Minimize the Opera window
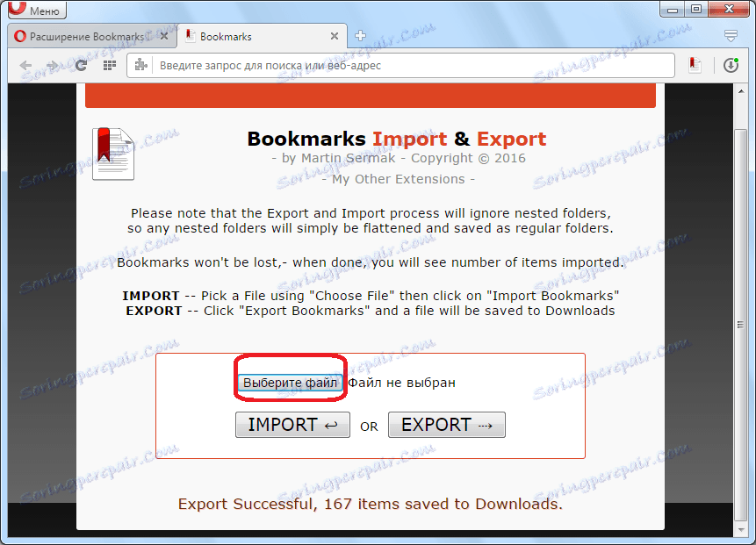 pos(673,9)
